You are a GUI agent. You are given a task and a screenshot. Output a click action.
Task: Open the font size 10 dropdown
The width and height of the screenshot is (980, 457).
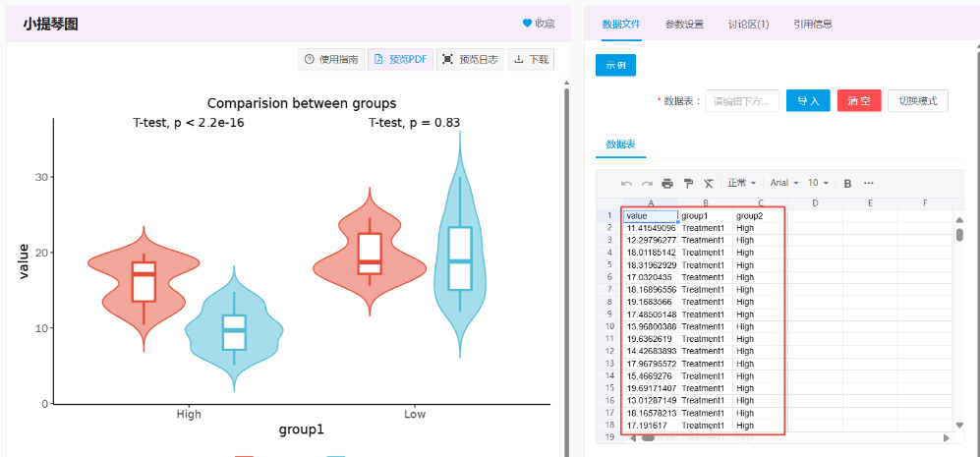[818, 184]
